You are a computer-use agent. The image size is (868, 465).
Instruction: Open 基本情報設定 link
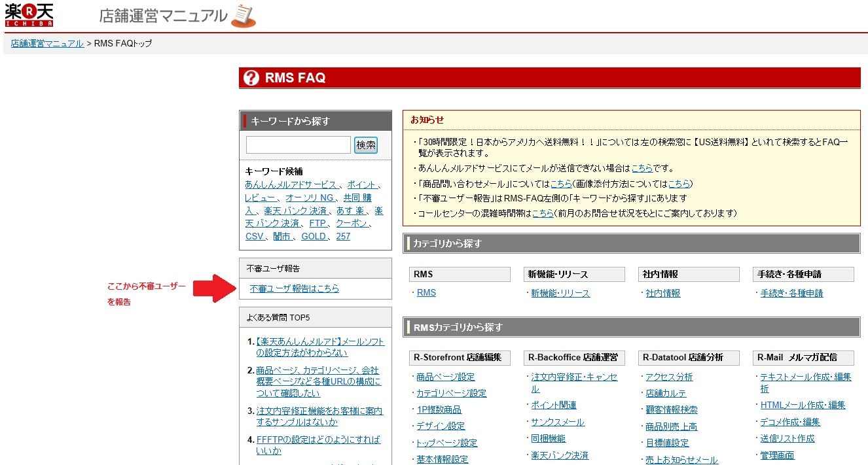443,459
